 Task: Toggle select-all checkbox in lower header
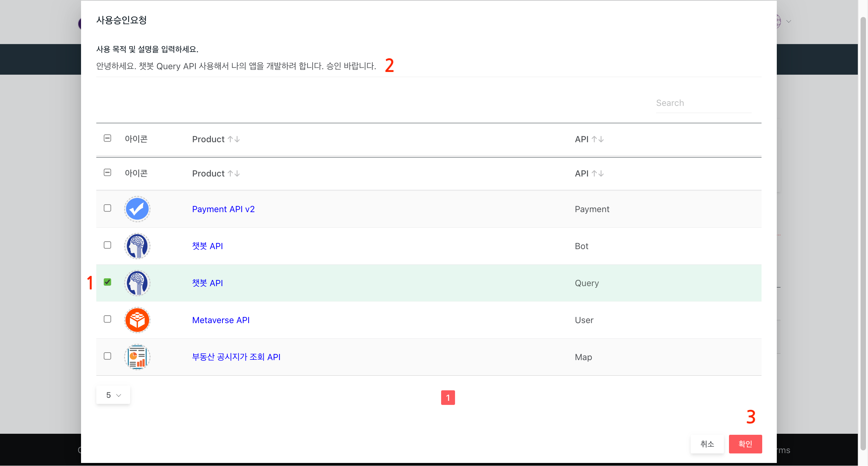pos(107,172)
